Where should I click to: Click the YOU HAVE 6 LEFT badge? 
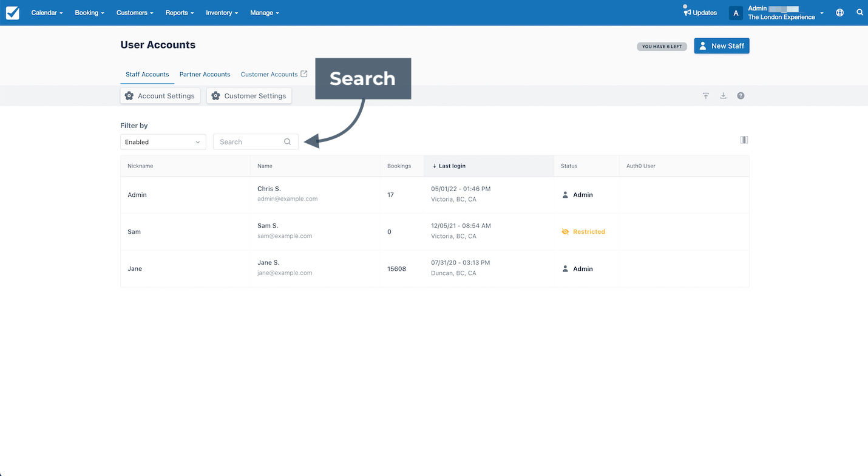coord(662,46)
